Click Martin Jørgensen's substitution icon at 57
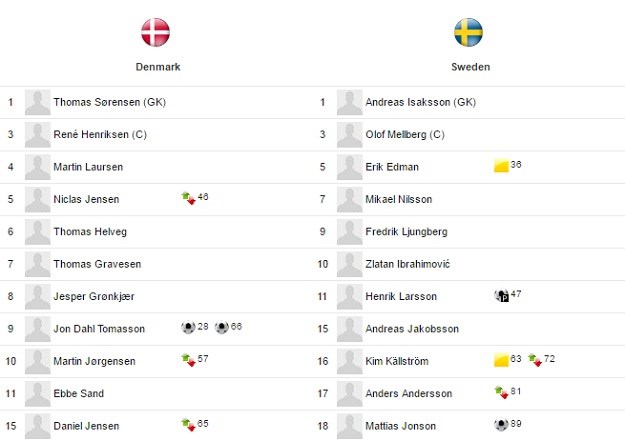 [x=189, y=360]
